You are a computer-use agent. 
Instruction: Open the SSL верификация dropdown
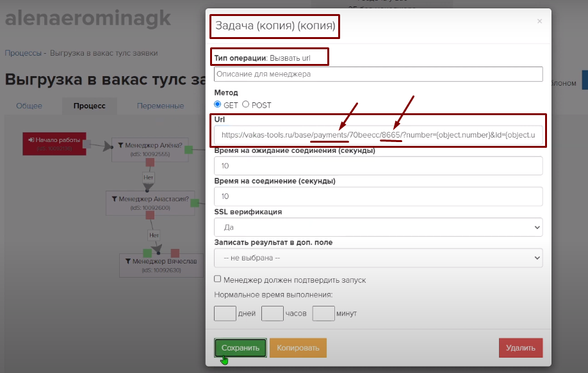tap(378, 227)
